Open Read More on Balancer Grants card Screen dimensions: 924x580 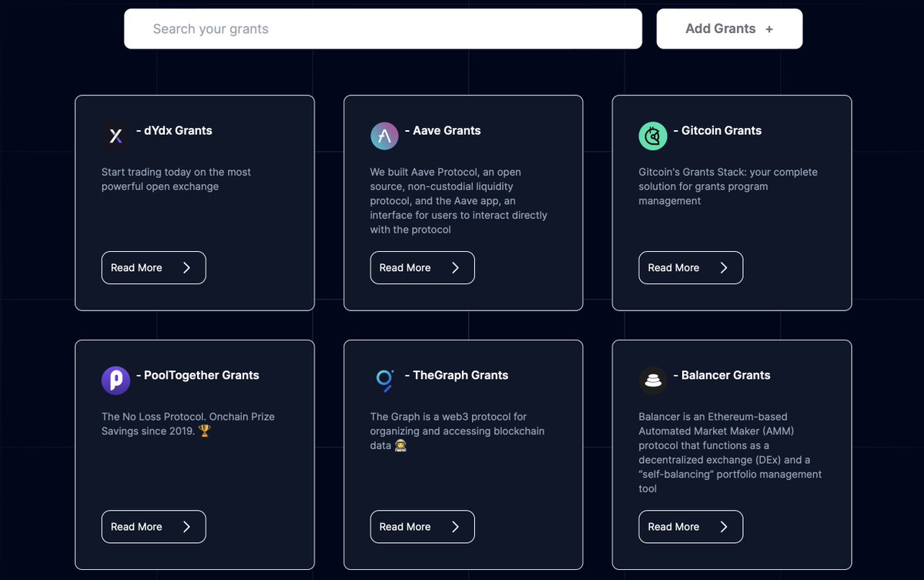point(691,527)
